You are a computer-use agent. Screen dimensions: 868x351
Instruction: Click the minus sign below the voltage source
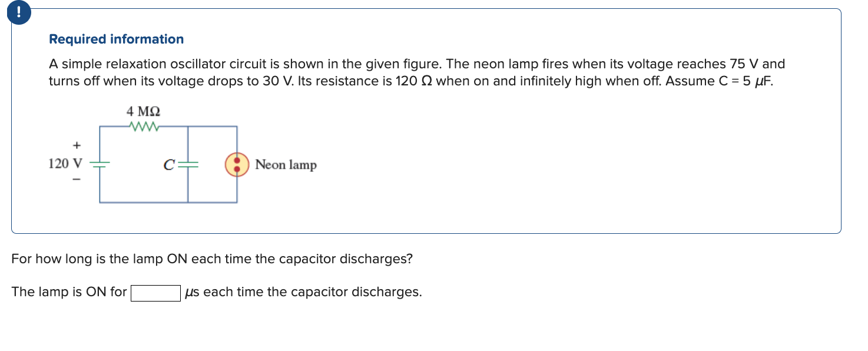(x=76, y=180)
